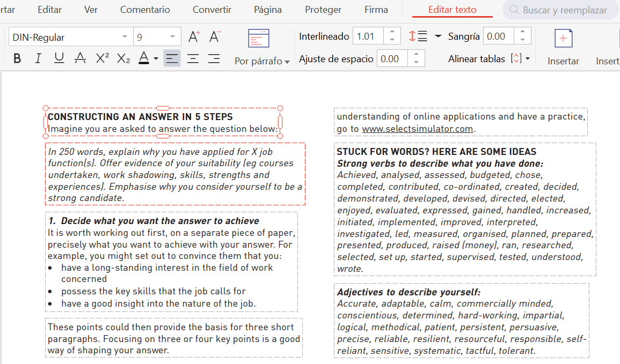This screenshot has height=364, width=620.
Task: Switch to the Proteger tab
Action: [323, 10]
